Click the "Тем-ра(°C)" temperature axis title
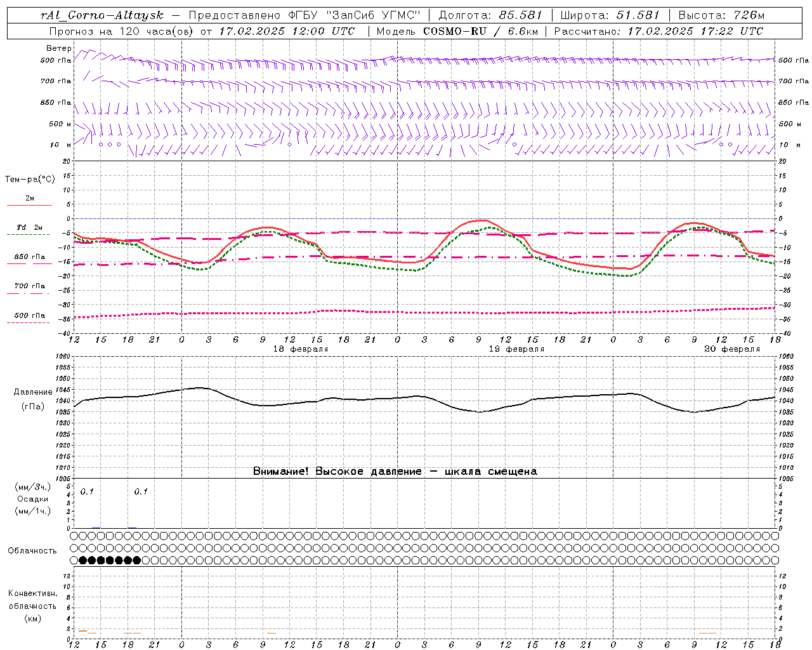 point(30,180)
